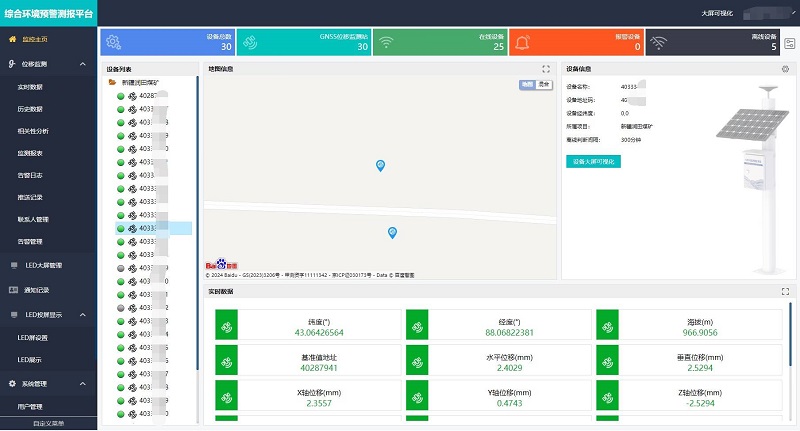
Task: Open LED展示 in the sidebar
Action: coord(30,360)
